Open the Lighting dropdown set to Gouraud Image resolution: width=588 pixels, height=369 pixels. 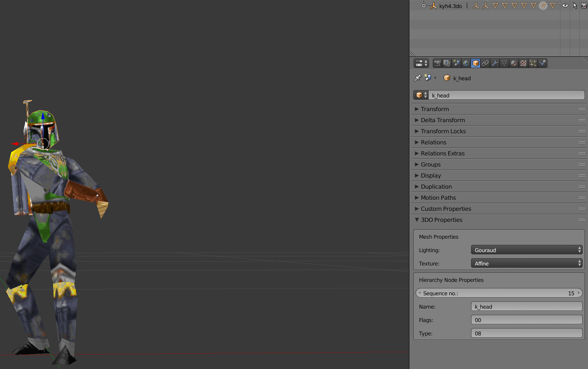tap(526, 250)
